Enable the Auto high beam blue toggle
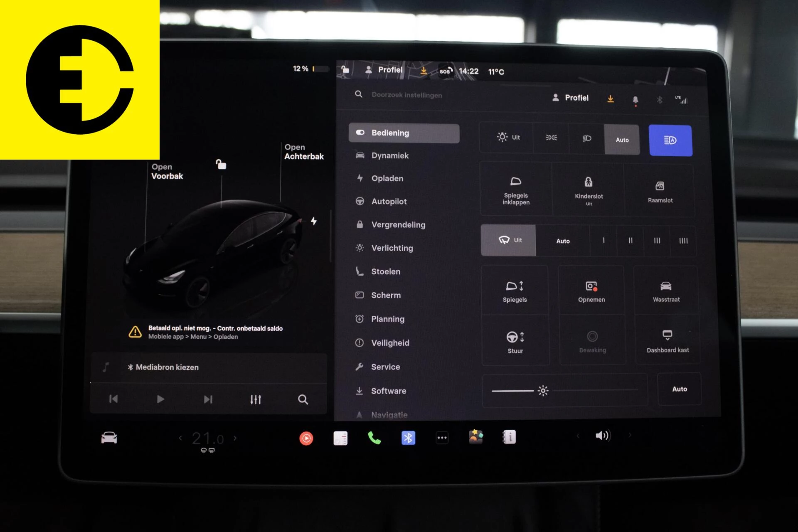Screen dimensions: 798x532 coord(670,140)
